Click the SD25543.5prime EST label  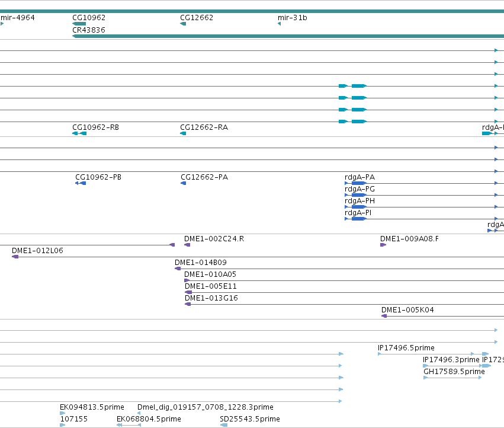click(250, 419)
